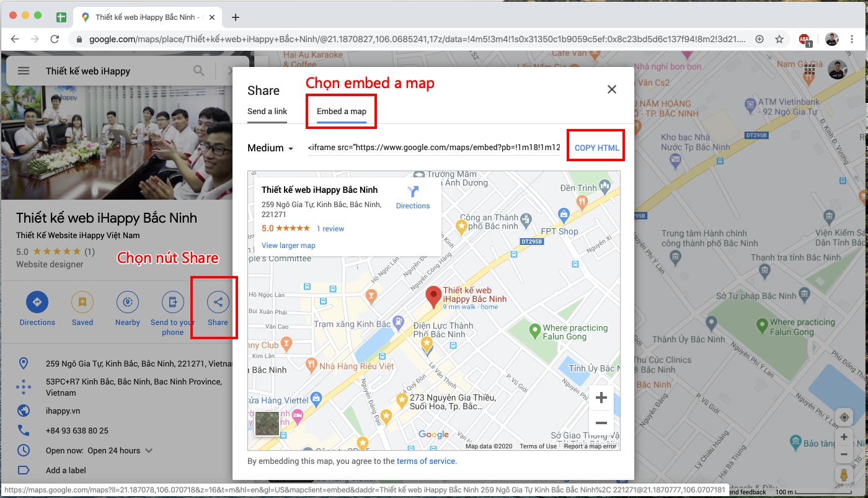Image resolution: width=868 pixels, height=498 pixels.
Task: Click the red map pin for iHappy
Action: tap(433, 297)
